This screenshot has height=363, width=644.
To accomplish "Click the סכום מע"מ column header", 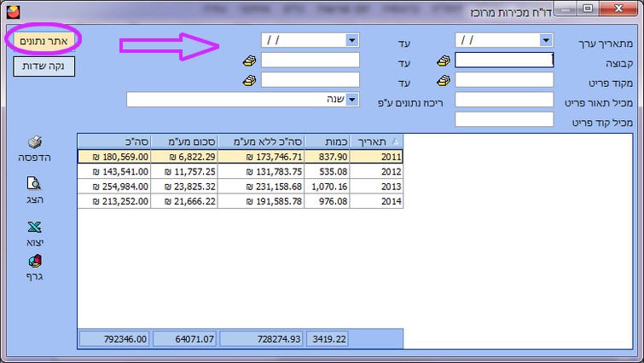I will [x=184, y=141].
